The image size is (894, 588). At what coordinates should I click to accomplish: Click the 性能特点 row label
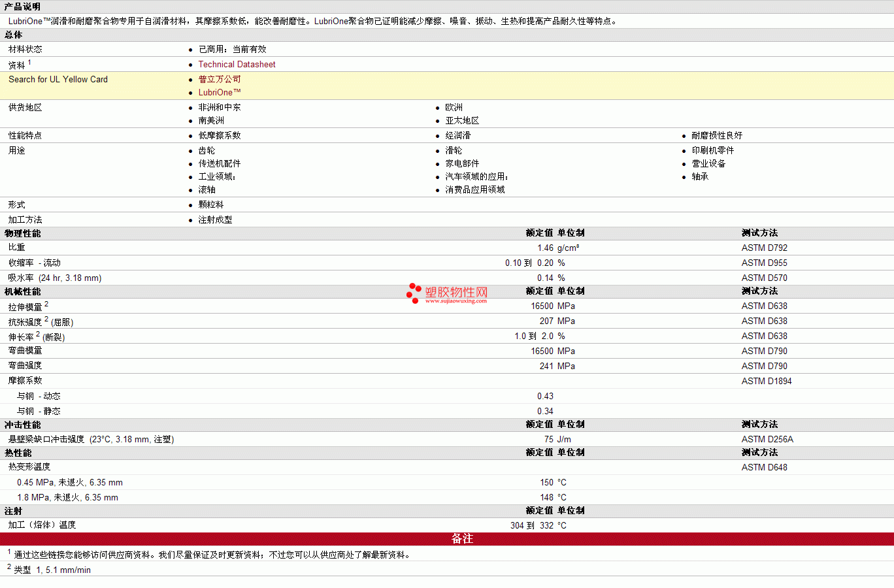click(x=25, y=135)
